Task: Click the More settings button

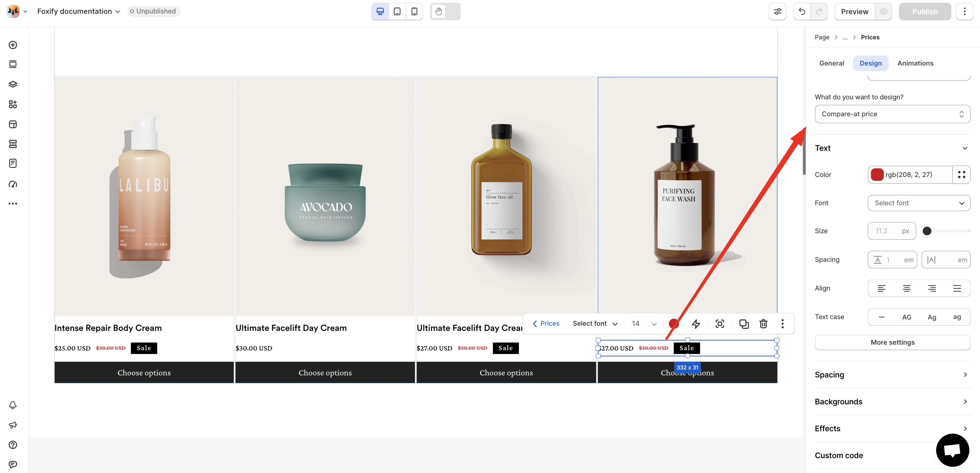Action: tap(892, 342)
